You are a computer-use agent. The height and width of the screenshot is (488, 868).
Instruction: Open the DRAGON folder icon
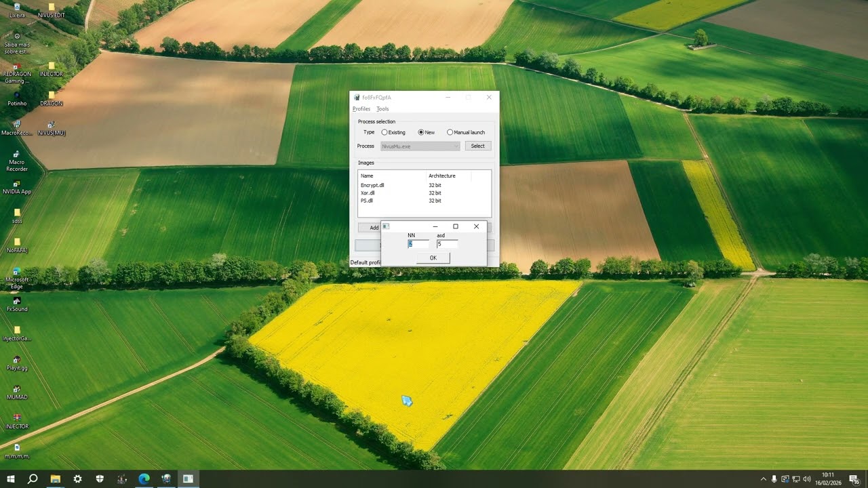pyautogui.click(x=52, y=98)
